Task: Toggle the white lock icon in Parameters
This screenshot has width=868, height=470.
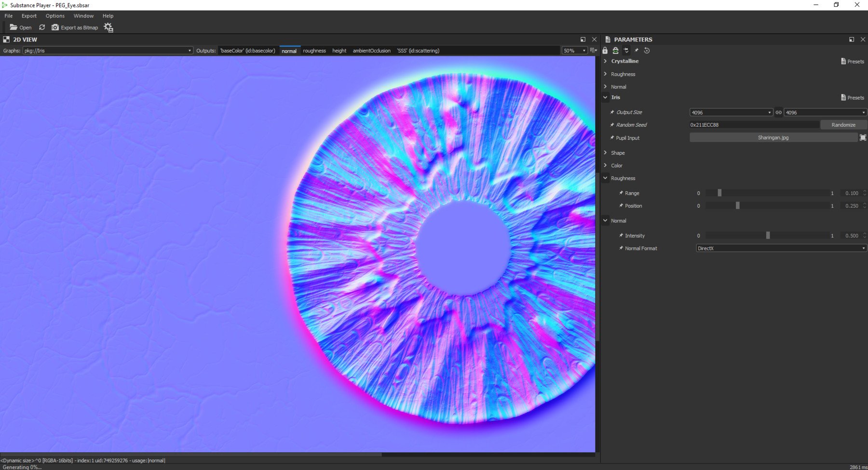Action: (605, 51)
